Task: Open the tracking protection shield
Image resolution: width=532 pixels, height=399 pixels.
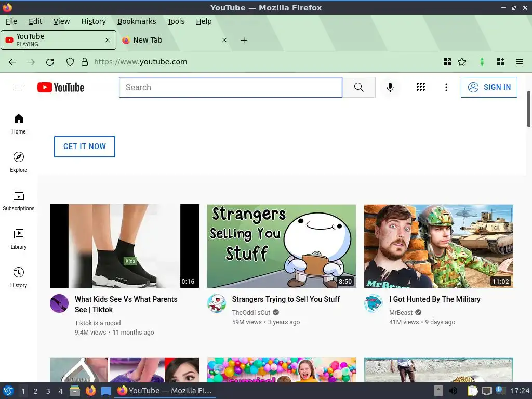Action: (x=70, y=62)
